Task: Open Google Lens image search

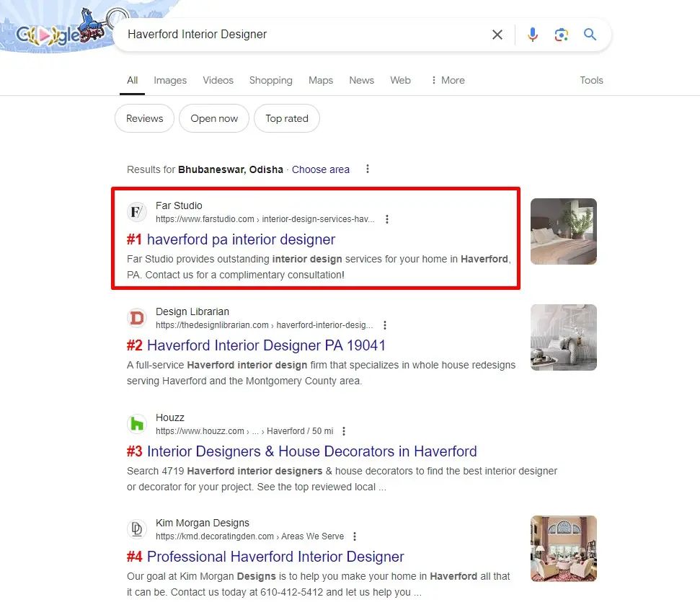Action: 562,35
